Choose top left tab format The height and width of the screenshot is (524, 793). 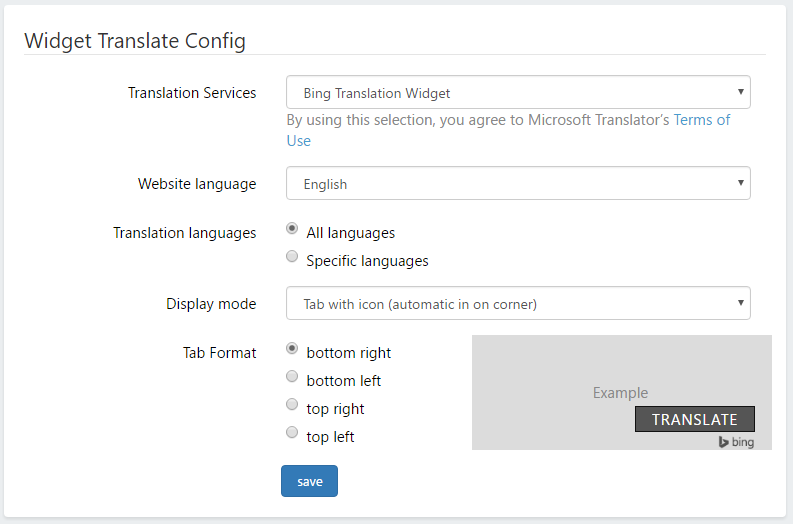click(x=292, y=432)
